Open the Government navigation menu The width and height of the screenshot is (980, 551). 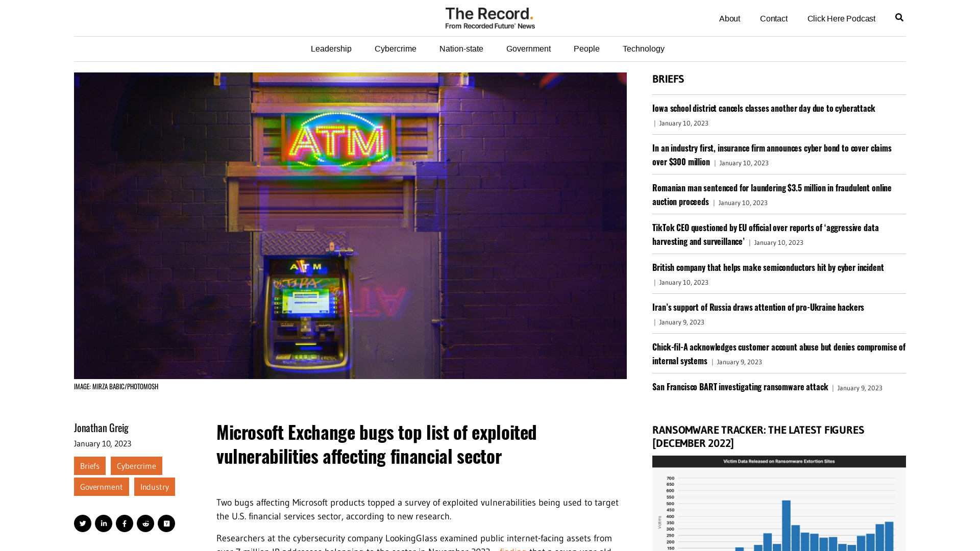click(528, 48)
